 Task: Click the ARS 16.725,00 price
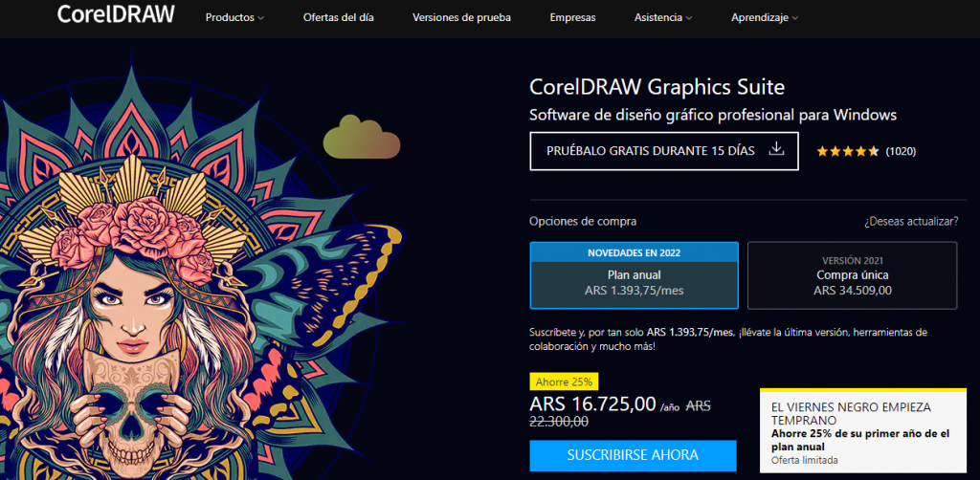[x=592, y=404]
